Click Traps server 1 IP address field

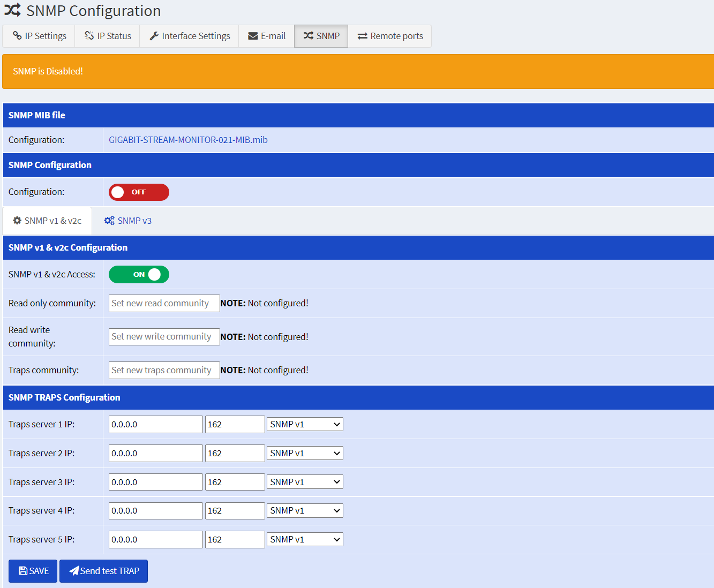156,425
